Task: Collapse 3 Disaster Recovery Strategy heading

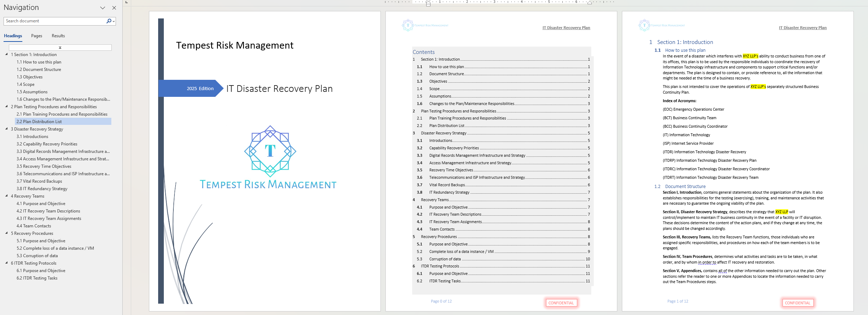Action: (x=6, y=129)
